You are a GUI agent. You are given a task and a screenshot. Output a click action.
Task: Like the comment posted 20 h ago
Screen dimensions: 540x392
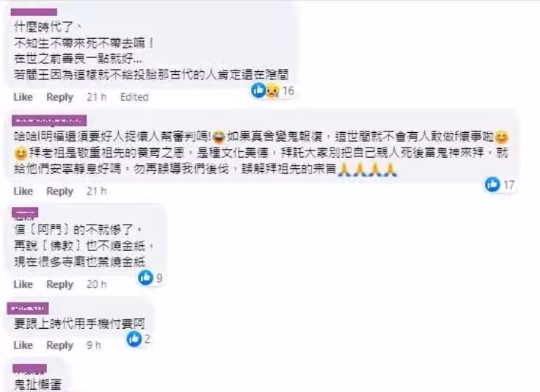tap(23, 285)
